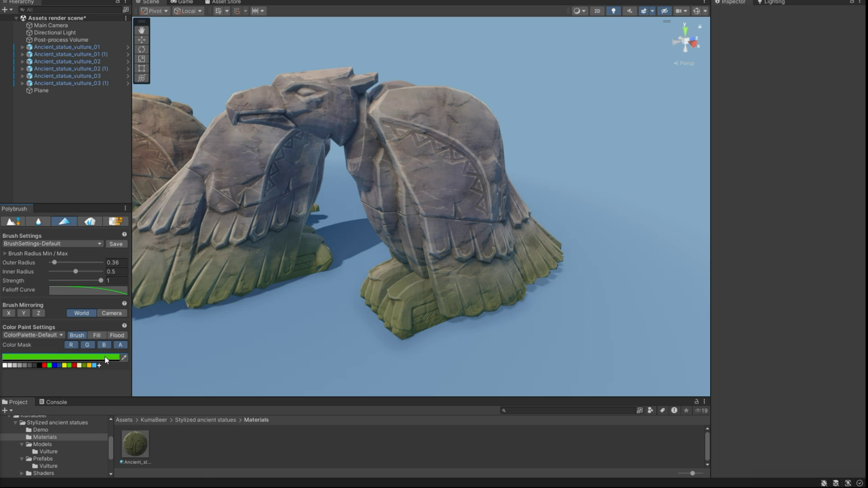Expand the Shaders folder in Project

[22, 473]
